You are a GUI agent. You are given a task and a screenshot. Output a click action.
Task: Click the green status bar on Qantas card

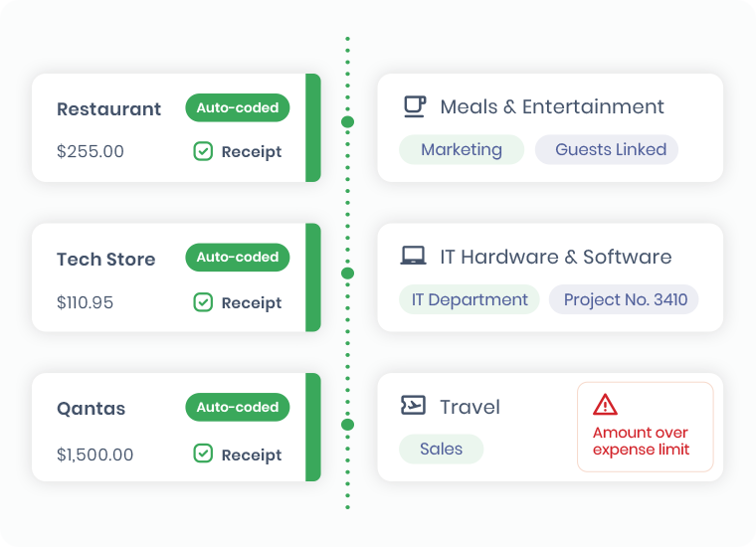[x=313, y=427]
